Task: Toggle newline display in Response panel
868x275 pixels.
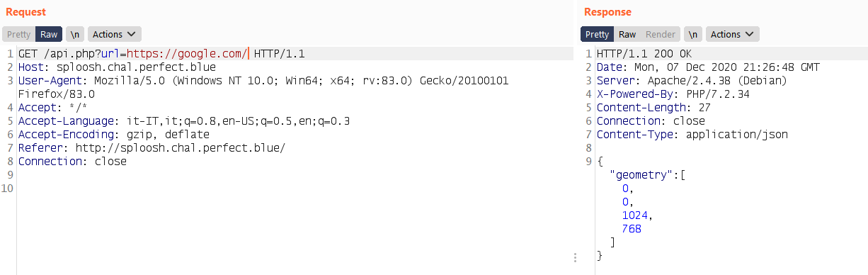Action: tap(693, 34)
